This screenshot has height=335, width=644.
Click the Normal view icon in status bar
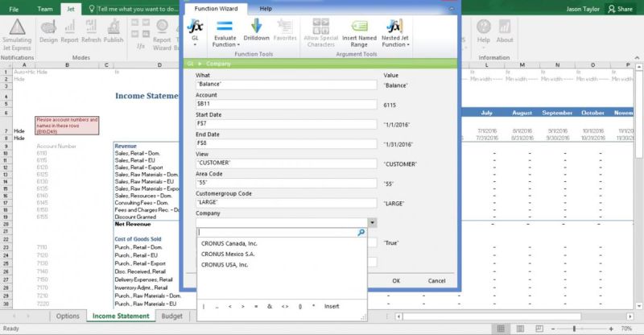[x=501, y=329]
